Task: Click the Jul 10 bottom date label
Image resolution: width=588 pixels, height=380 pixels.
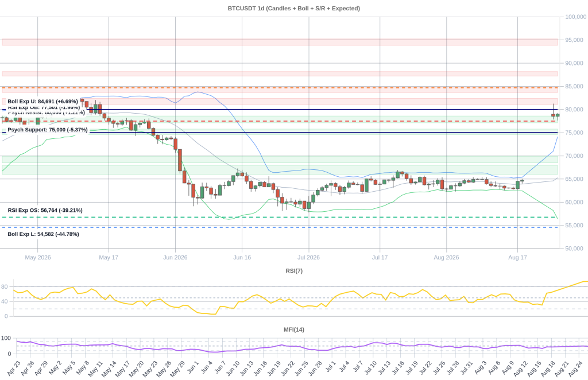Action: [x=372, y=367]
